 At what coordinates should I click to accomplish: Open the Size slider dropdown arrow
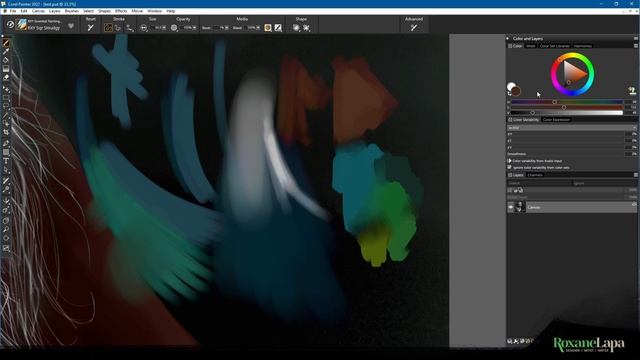click(164, 28)
